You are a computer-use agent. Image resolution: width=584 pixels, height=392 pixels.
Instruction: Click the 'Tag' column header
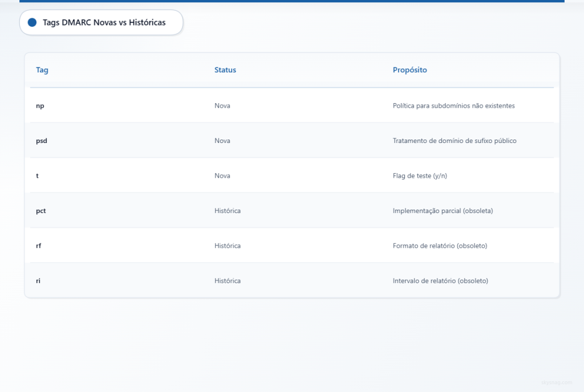click(x=42, y=70)
